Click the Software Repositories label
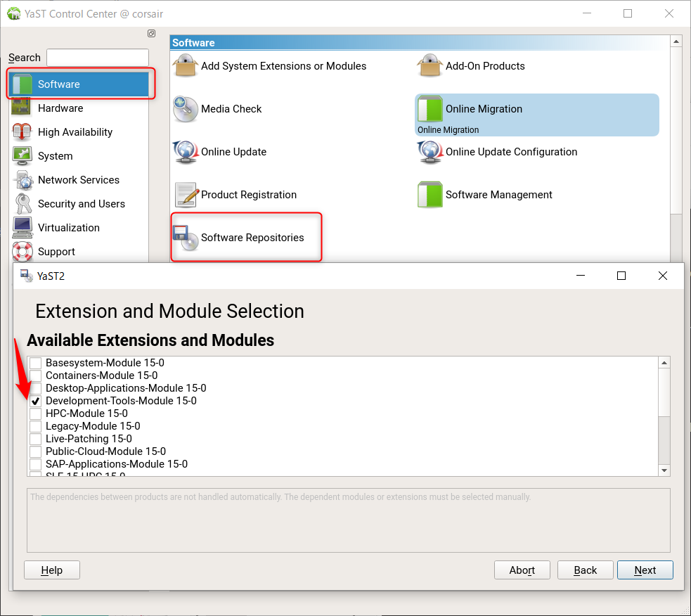Viewport: 691px width, 616px height. pyautogui.click(x=252, y=238)
